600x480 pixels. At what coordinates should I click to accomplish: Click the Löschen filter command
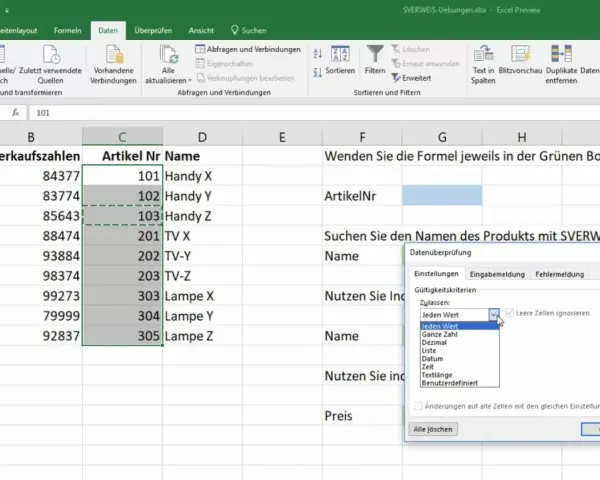[411, 49]
